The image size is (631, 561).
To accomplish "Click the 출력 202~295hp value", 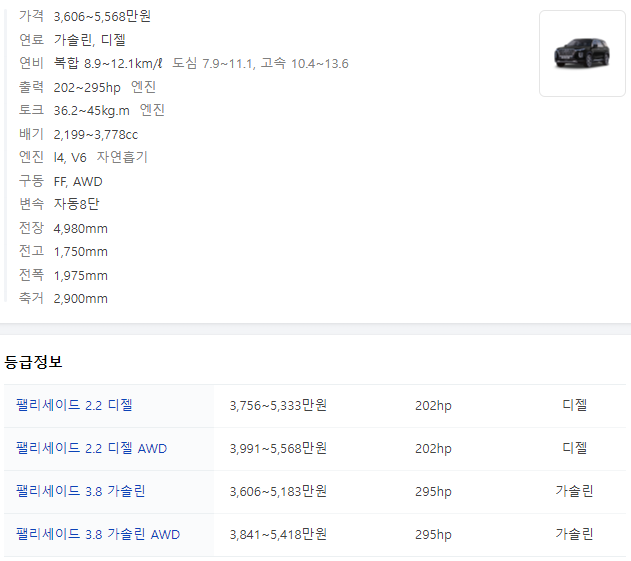I will coord(87,87).
